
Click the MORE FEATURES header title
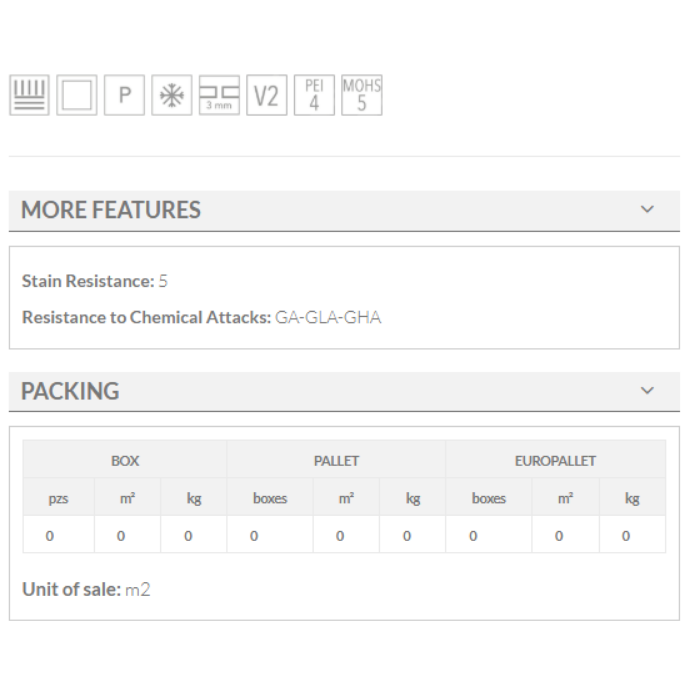111,210
